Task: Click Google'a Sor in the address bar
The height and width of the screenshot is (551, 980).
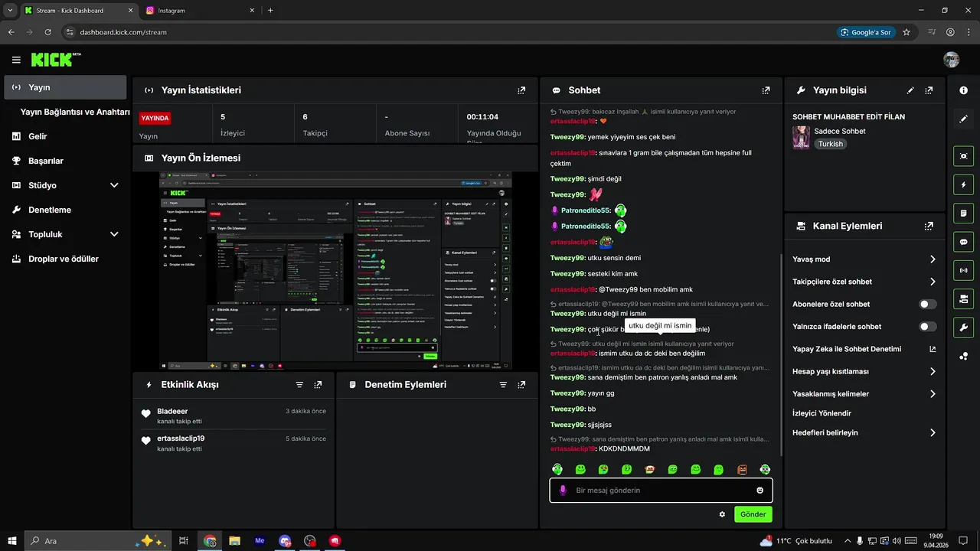Action: pyautogui.click(x=866, y=32)
